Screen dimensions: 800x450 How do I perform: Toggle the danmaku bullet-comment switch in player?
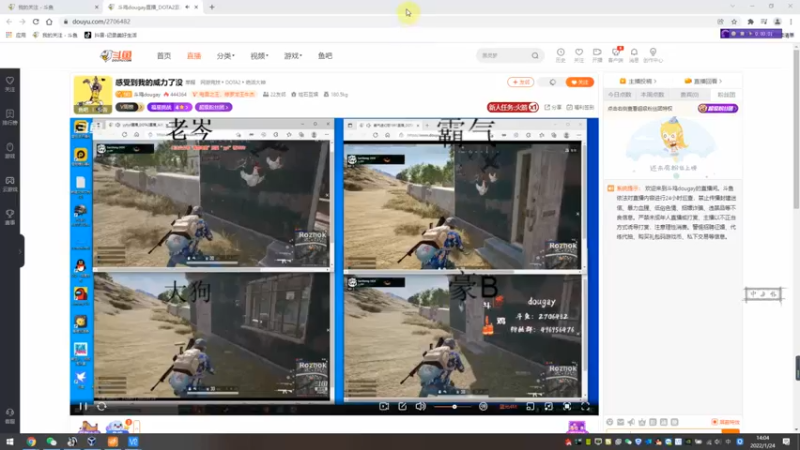(x=483, y=407)
